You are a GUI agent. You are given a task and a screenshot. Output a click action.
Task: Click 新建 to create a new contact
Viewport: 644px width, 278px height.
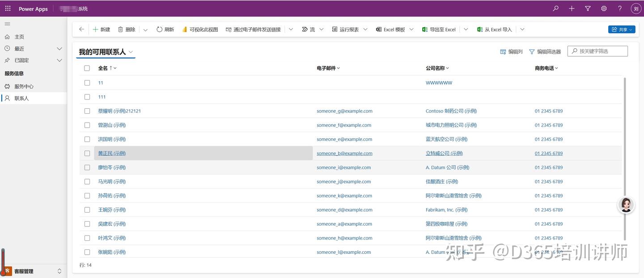click(x=102, y=30)
